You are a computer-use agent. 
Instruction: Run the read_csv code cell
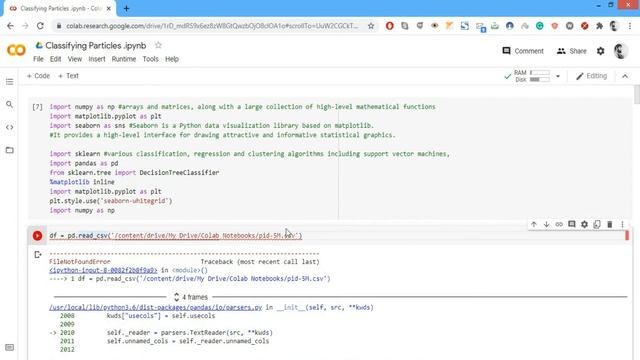(x=37, y=236)
